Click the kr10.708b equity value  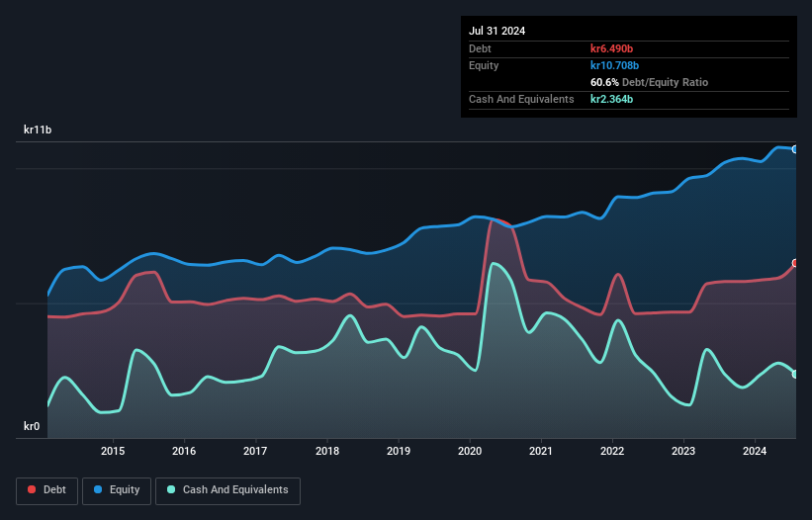pyautogui.click(x=615, y=65)
